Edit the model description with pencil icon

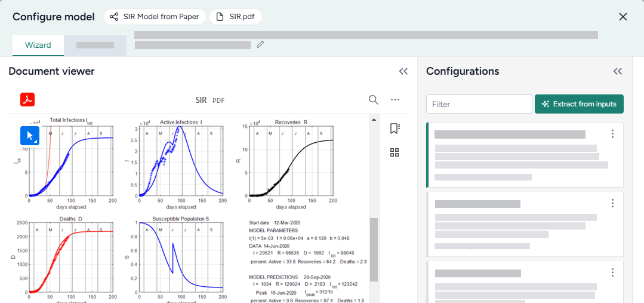coord(260,45)
